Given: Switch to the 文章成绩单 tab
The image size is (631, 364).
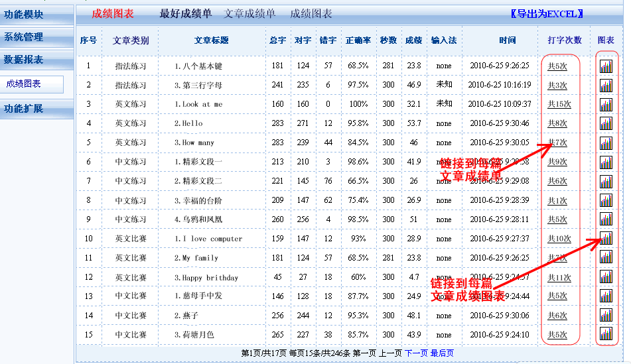Looking at the screenshot, I should tap(250, 14).
